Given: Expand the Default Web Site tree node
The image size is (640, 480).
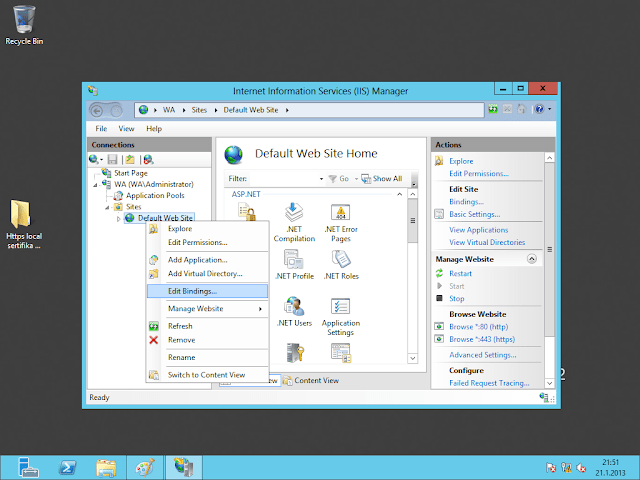Looking at the screenshot, I should tap(119, 218).
